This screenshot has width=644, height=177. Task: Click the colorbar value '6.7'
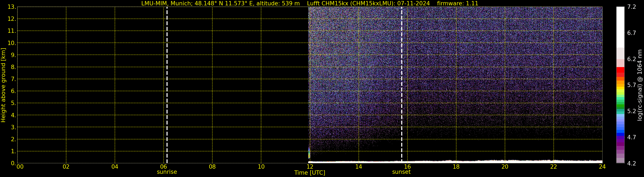632,33
